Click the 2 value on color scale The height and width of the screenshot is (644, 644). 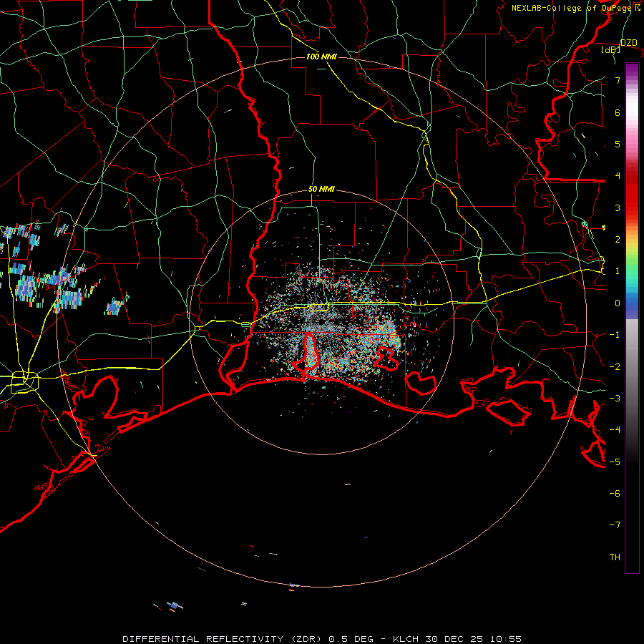coord(618,240)
